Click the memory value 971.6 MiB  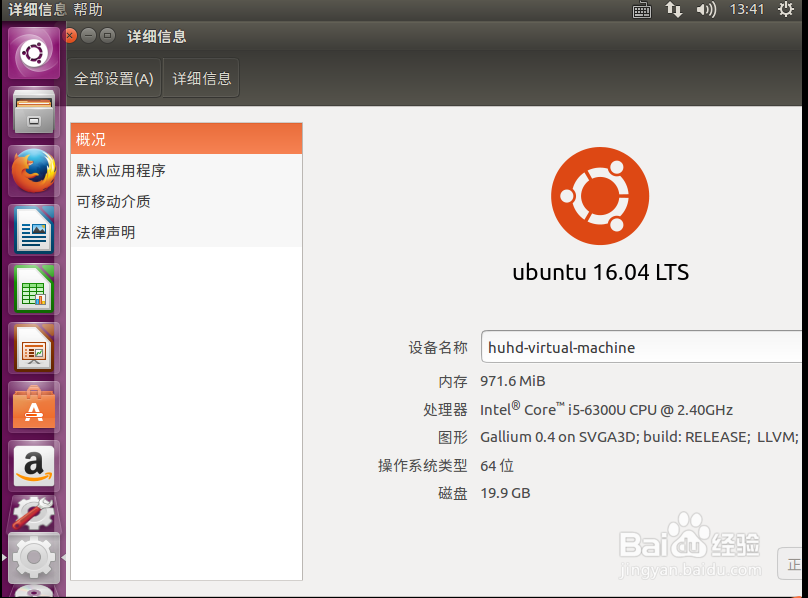point(513,381)
